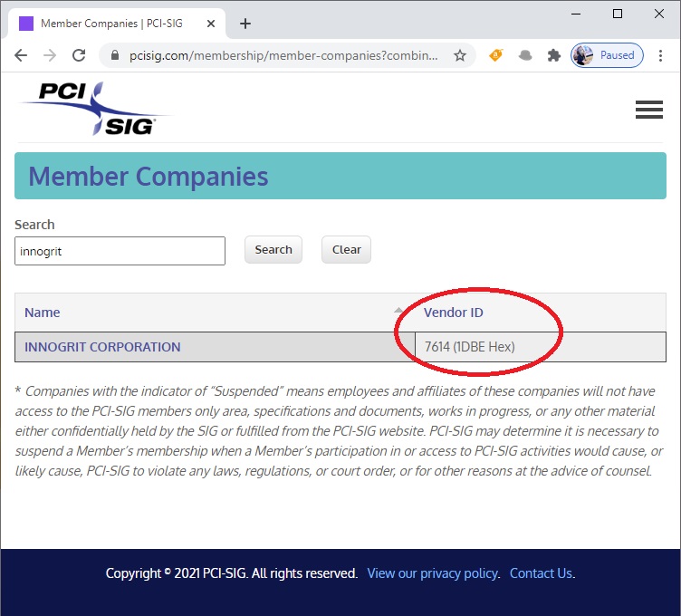
Task: Go back to previous page
Action: (22, 55)
